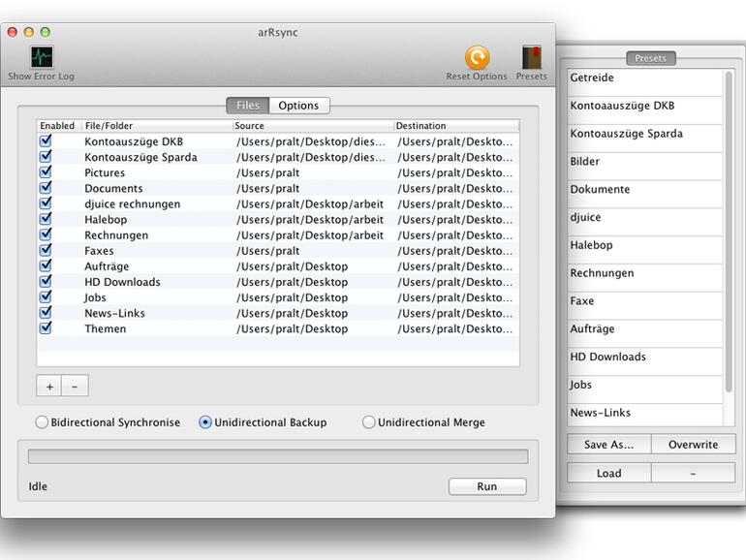Click Overwrite in Presets drawer
The width and height of the screenshot is (746, 560).
tap(693, 445)
